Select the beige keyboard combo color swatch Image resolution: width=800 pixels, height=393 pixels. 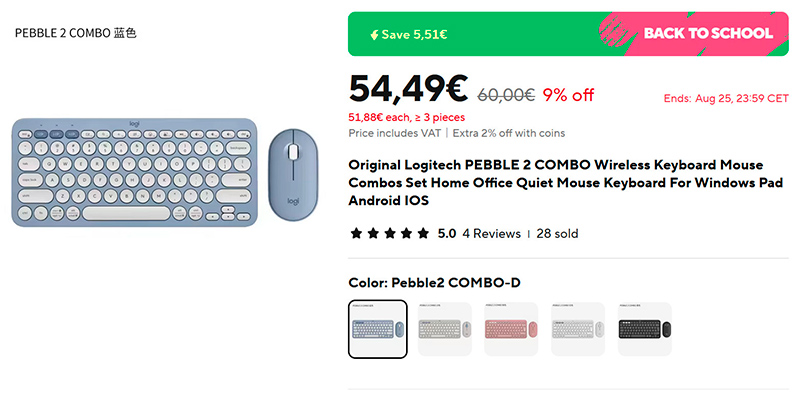point(444,329)
